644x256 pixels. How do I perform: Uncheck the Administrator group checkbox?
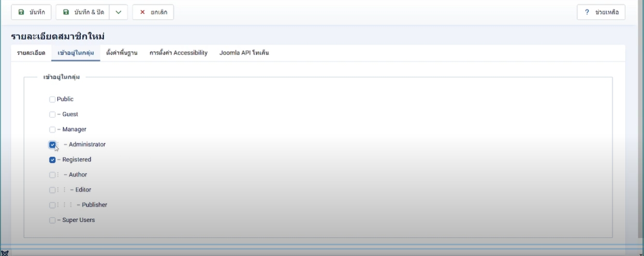point(52,145)
